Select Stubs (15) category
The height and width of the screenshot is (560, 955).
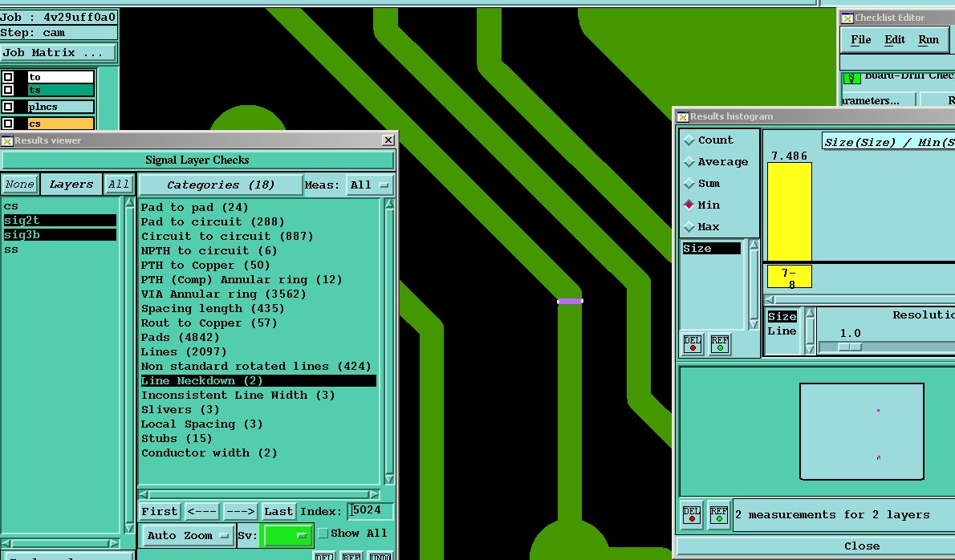click(177, 438)
